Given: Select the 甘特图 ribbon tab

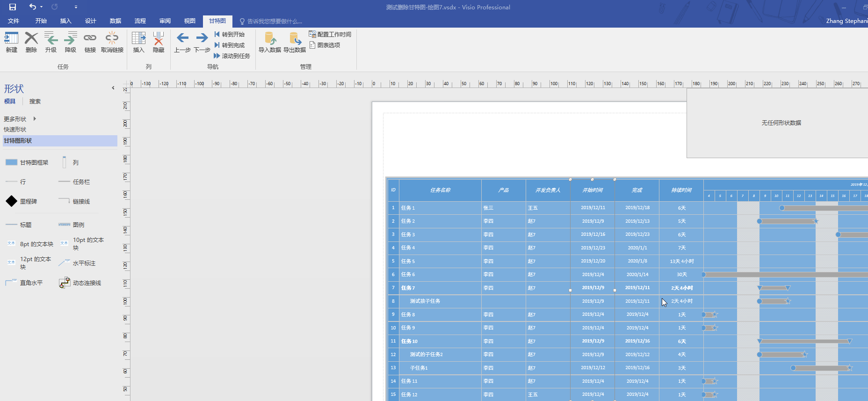Looking at the screenshot, I should (x=217, y=21).
